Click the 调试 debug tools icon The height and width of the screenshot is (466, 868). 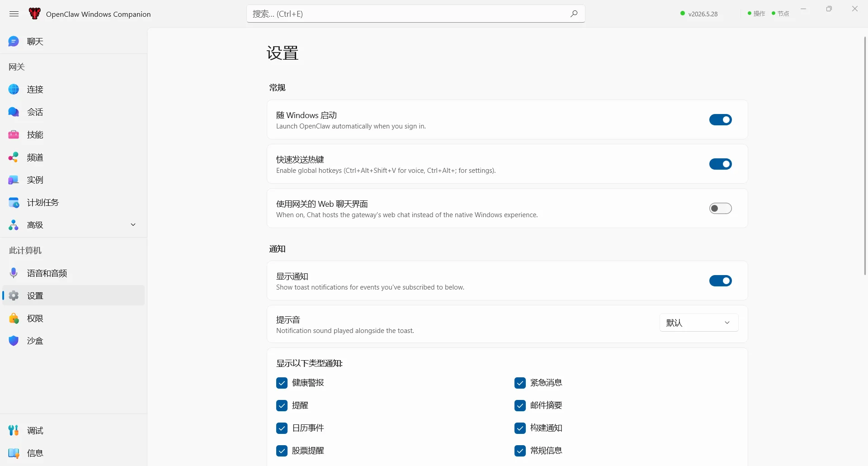coord(14,431)
